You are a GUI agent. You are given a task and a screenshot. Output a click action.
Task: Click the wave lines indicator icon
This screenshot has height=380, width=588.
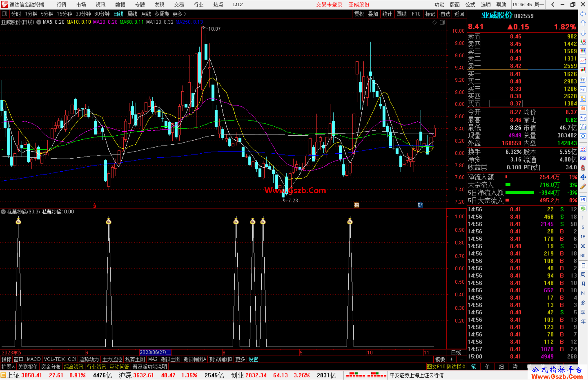coord(583,149)
